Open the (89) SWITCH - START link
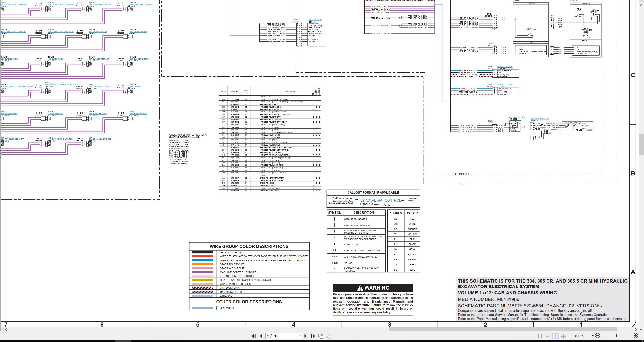The height and width of the screenshot is (342, 644). coord(540,119)
